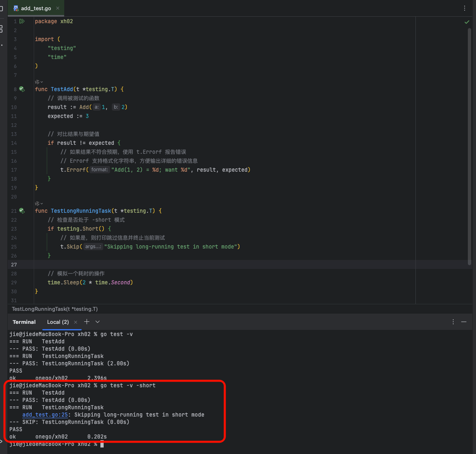The height and width of the screenshot is (454, 476).
Task: Click 'time.Sleep(2 * time.Second)' line
Action: [x=90, y=282]
